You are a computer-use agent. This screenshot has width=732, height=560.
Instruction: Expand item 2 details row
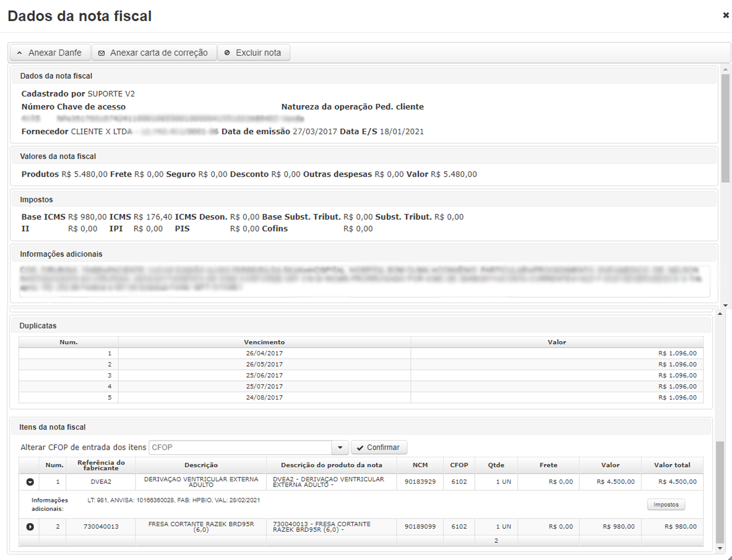tap(30, 527)
